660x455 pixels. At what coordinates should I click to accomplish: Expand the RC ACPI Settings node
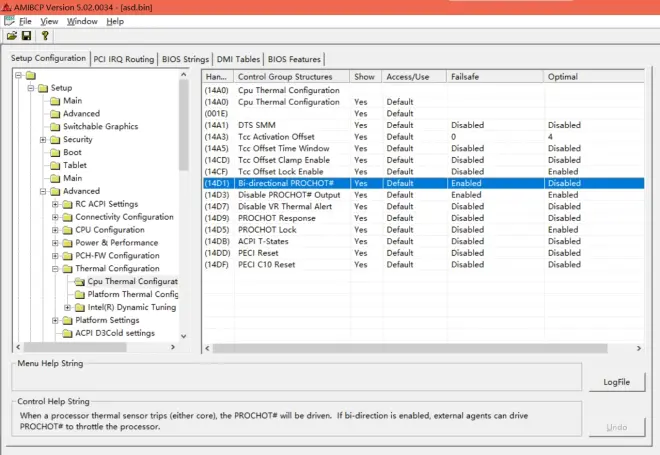pos(55,205)
